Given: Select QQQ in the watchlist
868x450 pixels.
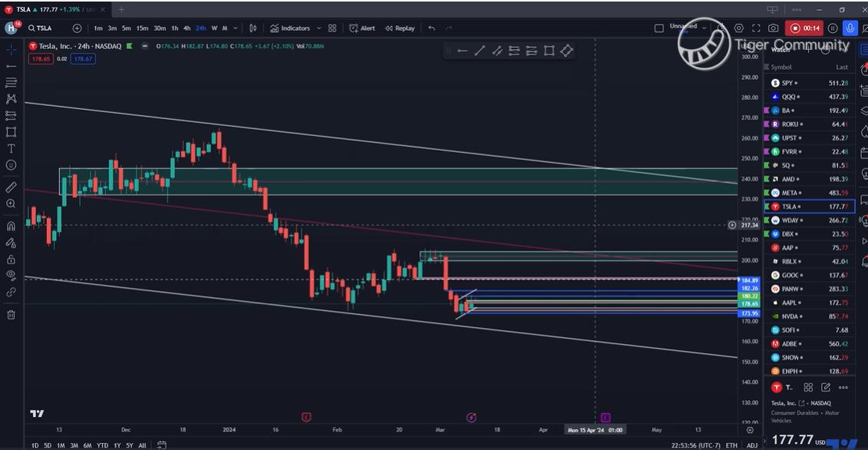Looking at the screenshot, I should point(809,97).
